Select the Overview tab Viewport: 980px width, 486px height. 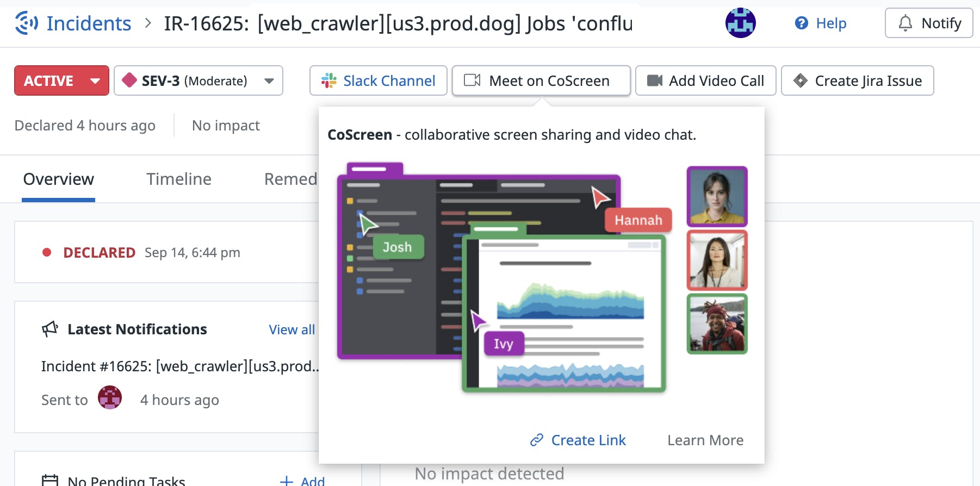pos(58,179)
